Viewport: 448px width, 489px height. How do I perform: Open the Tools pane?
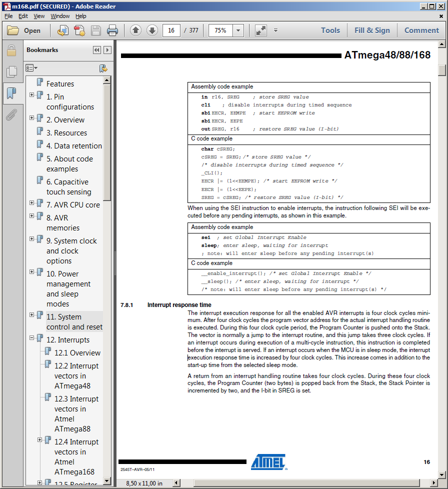[330, 30]
